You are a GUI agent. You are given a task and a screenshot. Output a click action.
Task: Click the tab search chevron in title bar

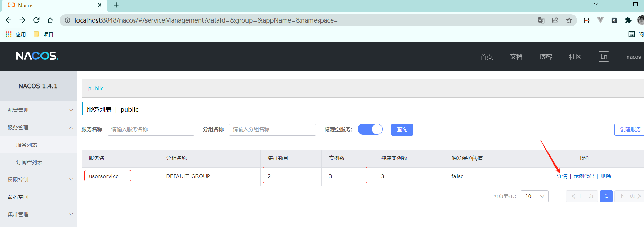tap(596, 4)
